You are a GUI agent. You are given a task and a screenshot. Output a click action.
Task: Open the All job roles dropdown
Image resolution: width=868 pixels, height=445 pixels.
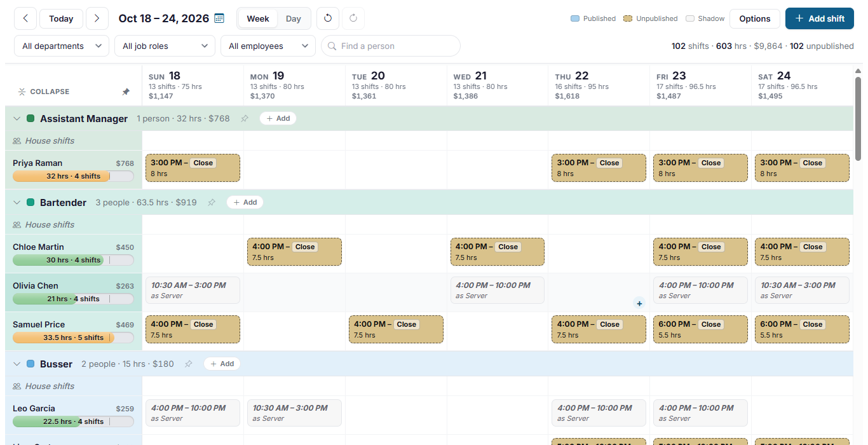click(165, 46)
